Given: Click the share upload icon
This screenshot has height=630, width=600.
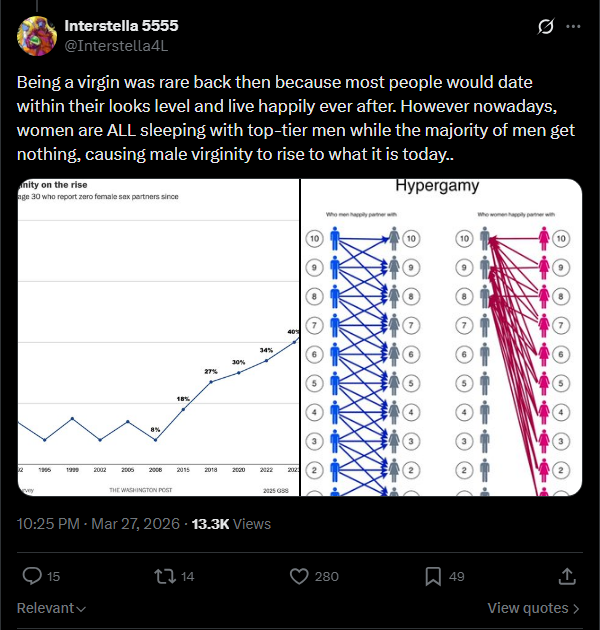Looking at the screenshot, I should tap(567, 576).
